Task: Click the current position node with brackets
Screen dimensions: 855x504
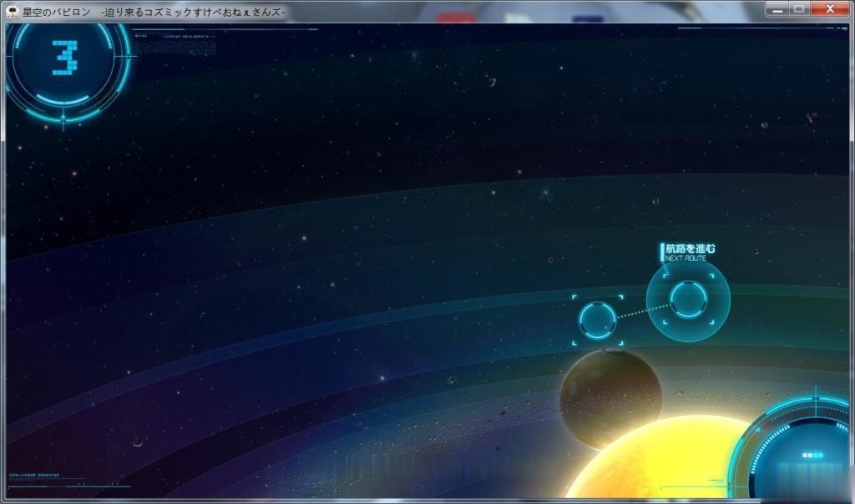Action: pos(598,320)
